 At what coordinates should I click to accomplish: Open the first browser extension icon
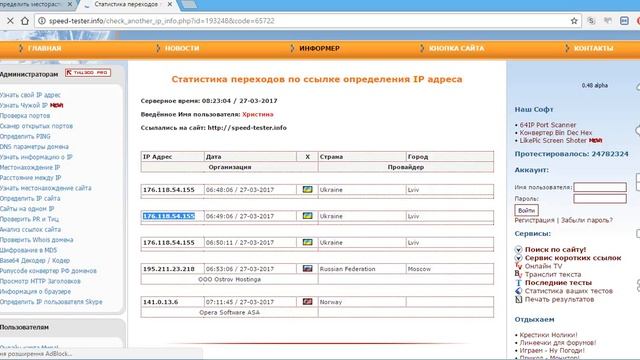click(591, 21)
